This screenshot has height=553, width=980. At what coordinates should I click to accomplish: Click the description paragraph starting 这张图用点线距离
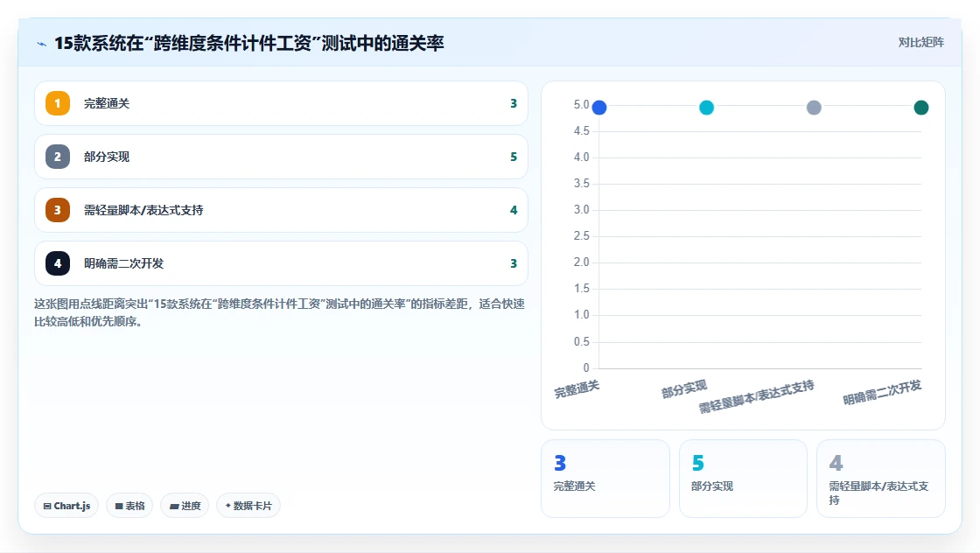click(x=279, y=312)
